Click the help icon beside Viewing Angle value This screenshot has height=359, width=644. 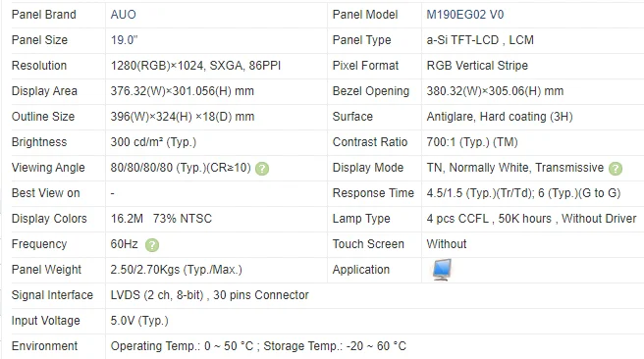(262, 169)
